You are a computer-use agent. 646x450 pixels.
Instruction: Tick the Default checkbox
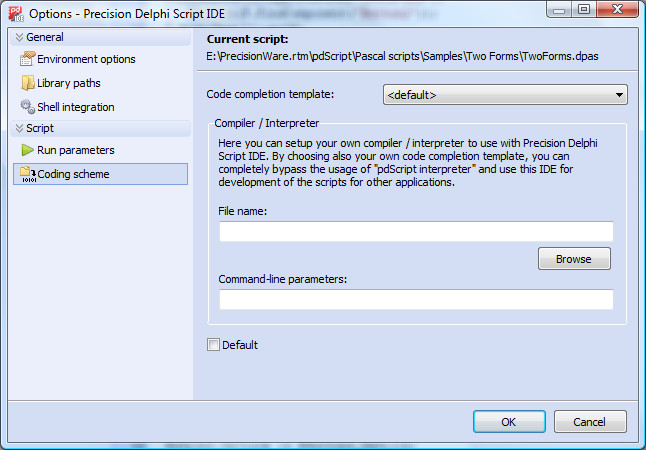213,345
